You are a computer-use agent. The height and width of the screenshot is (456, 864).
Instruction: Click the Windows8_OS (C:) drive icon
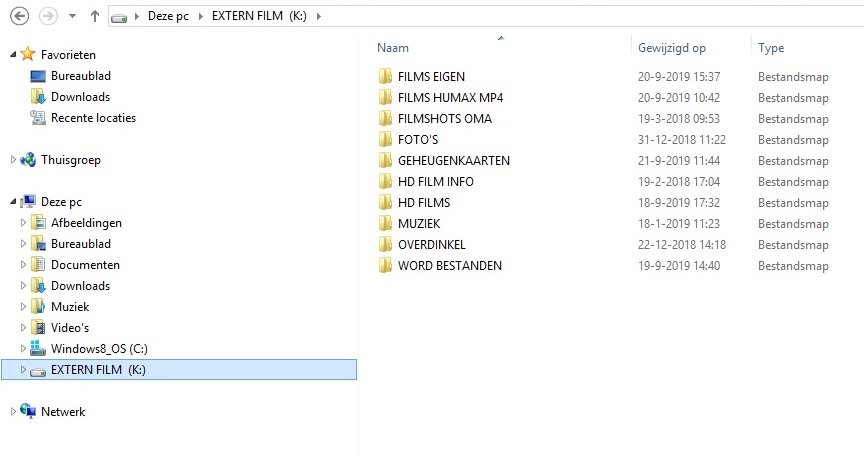click(x=38, y=348)
